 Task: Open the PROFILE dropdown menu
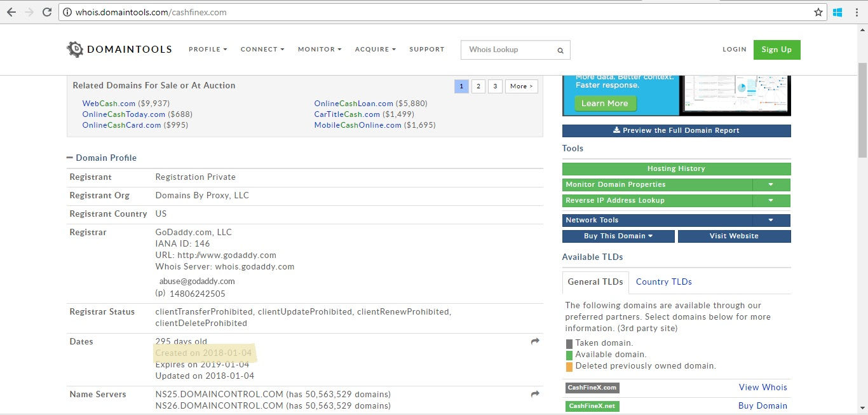tap(208, 49)
